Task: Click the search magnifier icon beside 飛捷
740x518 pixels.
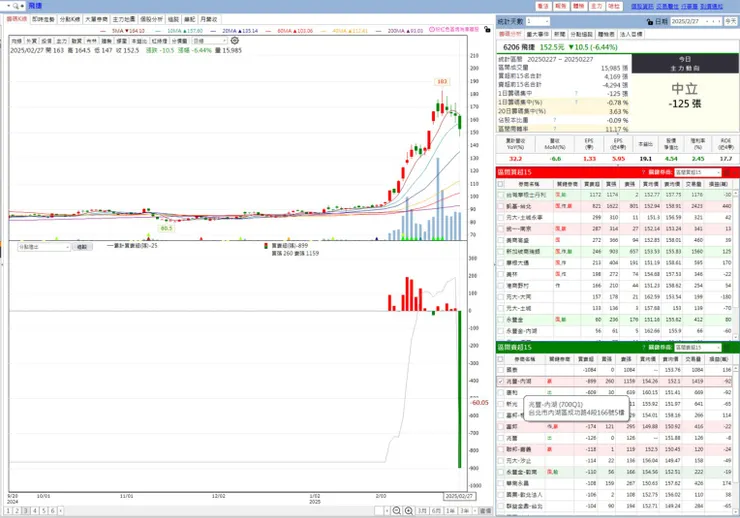Action: coord(16,6)
